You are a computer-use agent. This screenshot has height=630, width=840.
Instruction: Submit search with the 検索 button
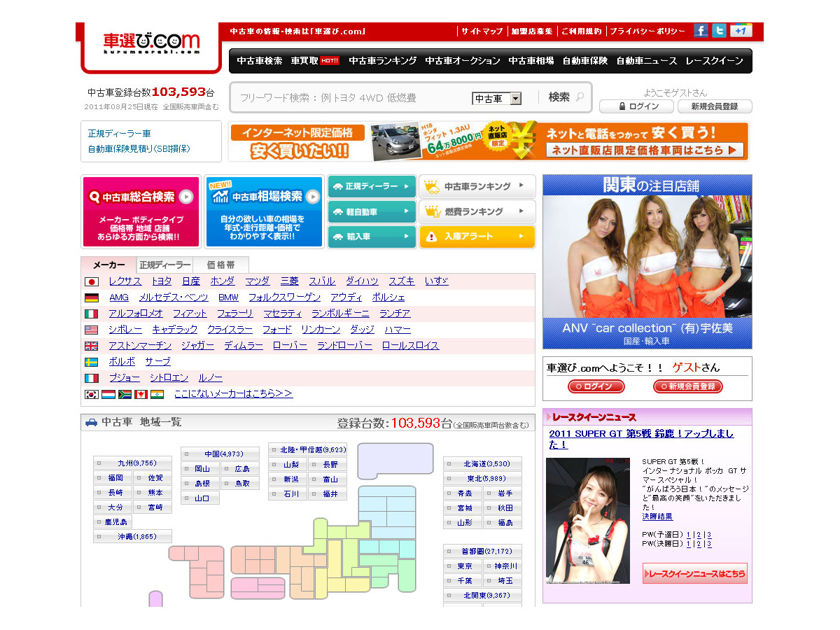[565, 97]
